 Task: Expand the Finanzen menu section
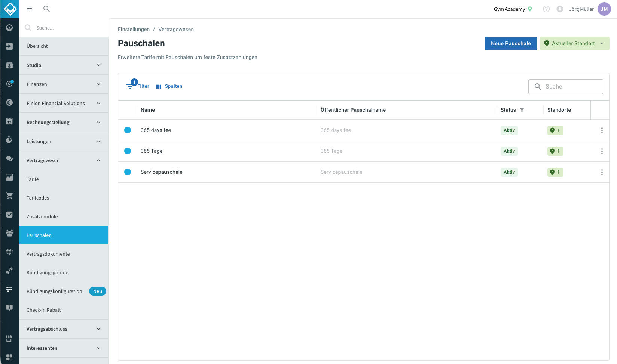(x=64, y=84)
